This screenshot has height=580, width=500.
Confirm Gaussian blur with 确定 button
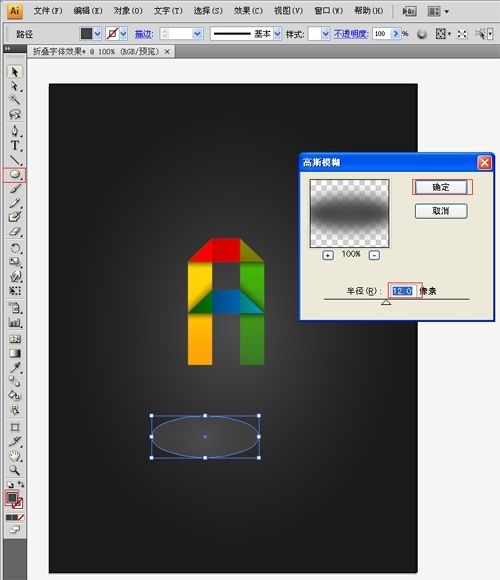[441, 187]
